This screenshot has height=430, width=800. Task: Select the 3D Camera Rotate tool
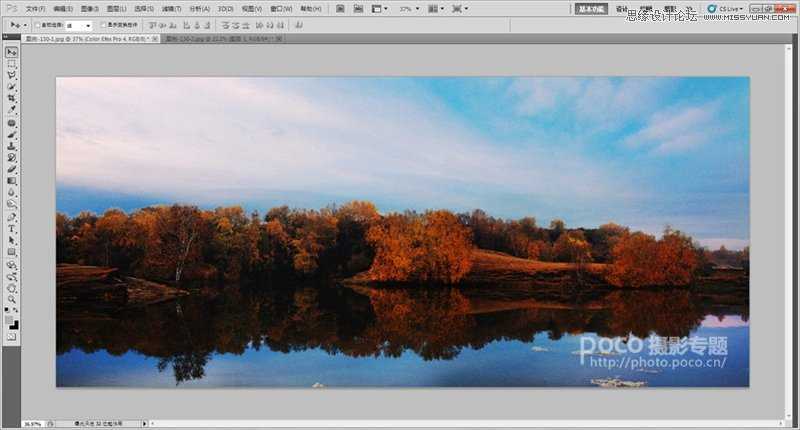[x=11, y=277]
